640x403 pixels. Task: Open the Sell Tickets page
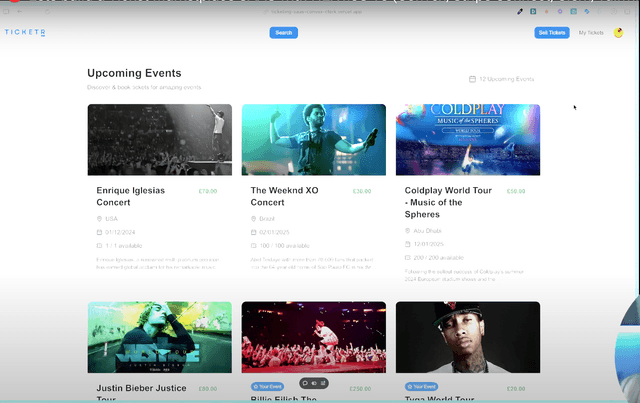552,33
